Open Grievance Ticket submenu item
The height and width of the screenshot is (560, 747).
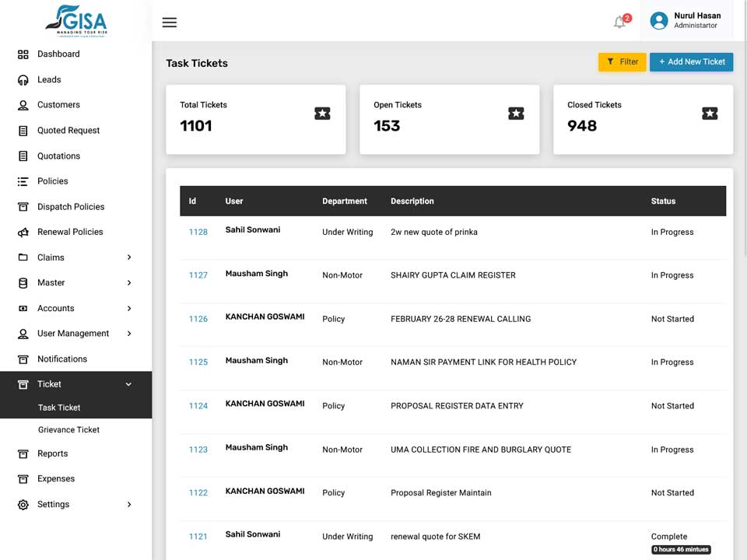pos(68,429)
